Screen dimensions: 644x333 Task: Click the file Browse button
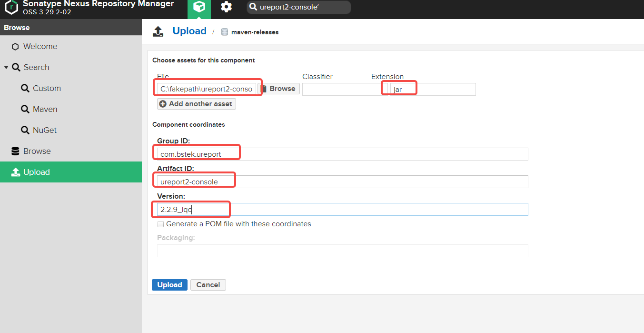click(x=279, y=89)
